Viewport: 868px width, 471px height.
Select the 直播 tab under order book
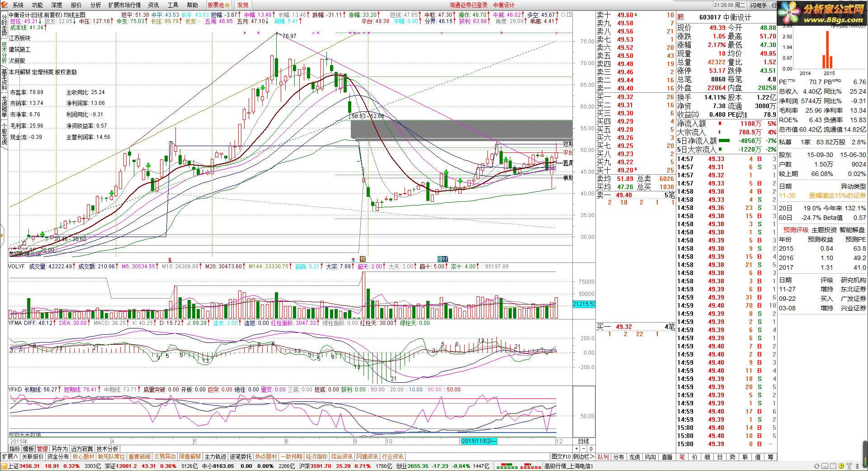coord(667,457)
